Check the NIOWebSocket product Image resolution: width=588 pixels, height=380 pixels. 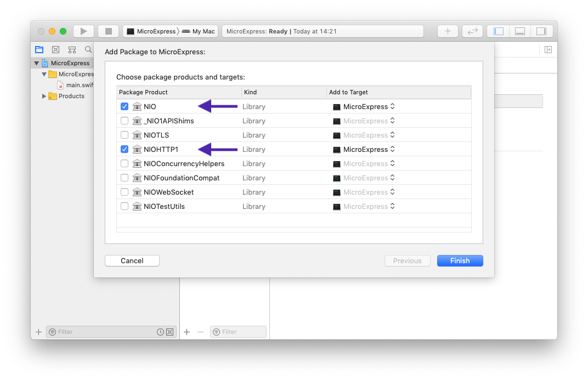tap(125, 192)
